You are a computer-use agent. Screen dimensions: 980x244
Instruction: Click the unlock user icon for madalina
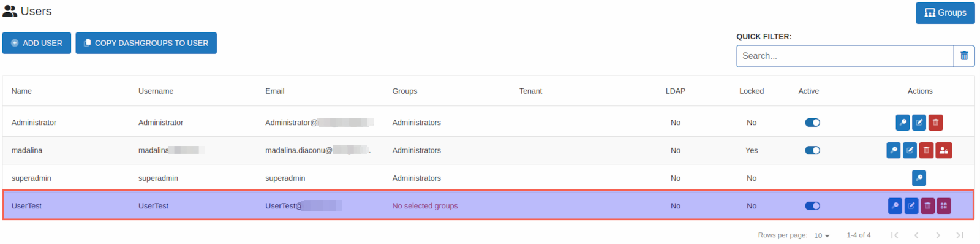944,150
